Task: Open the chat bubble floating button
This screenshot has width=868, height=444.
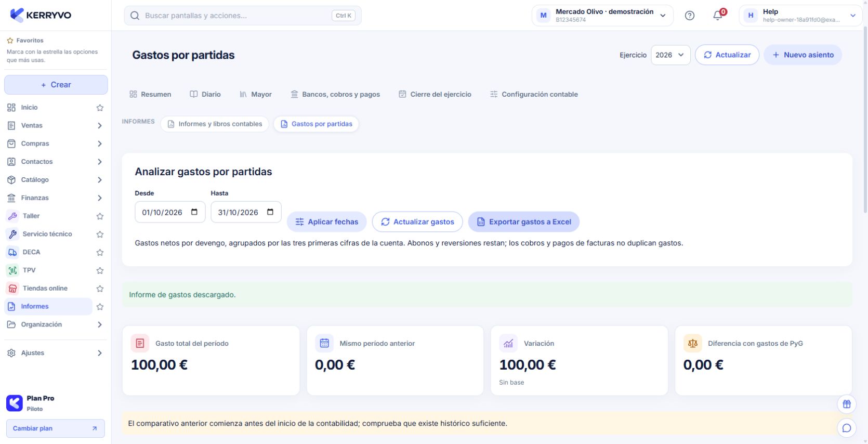Action: (847, 428)
